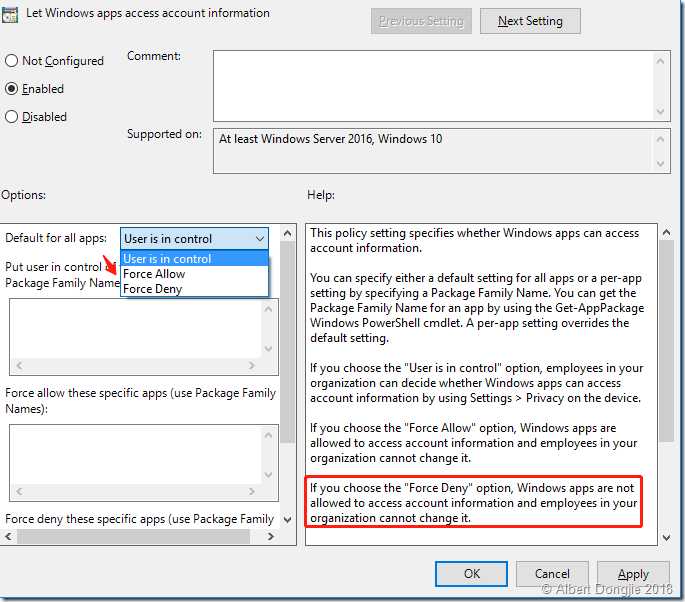Image resolution: width=685 pixels, height=602 pixels.
Task: Click Help panel scroll up arrow
Action: [666, 232]
